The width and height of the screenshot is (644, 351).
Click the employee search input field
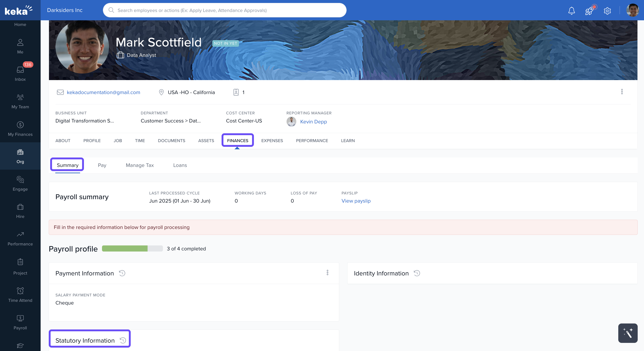coord(224,10)
